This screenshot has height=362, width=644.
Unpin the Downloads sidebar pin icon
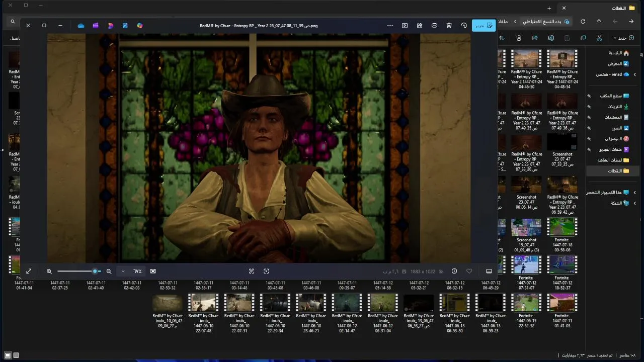tap(589, 107)
